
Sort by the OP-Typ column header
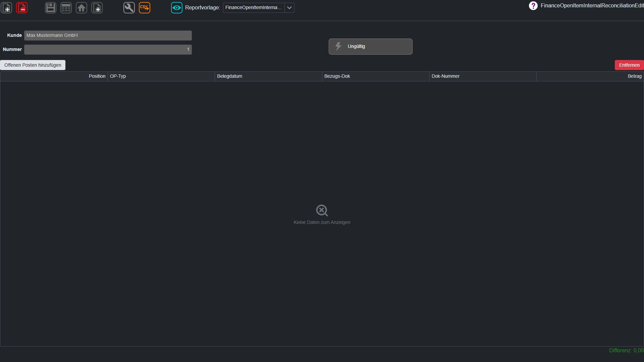click(x=161, y=76)
